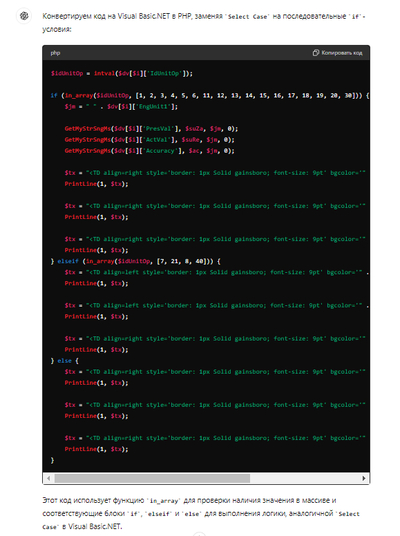Click the horizontal scrollbar thumb under code

[152, 478]
